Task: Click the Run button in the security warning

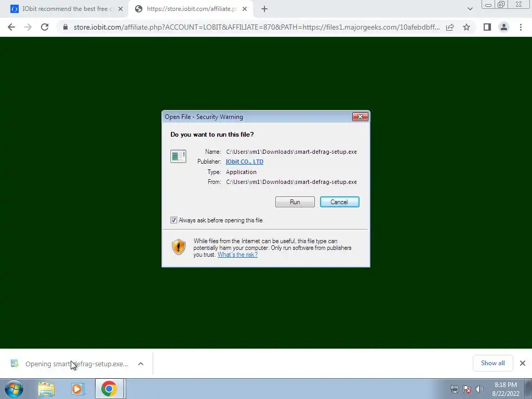Action: point(295,202)
